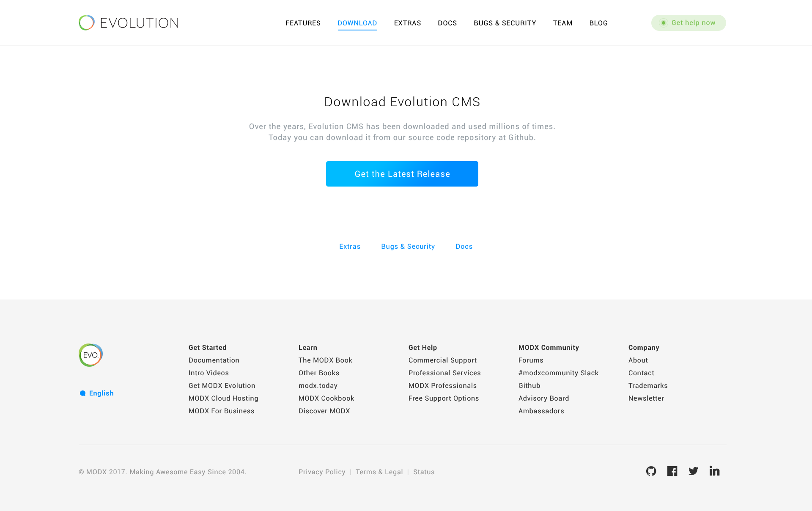Screen dimensions: 812x511
Task: Click the EVO circular footer logo
Action: pos(91,355)
